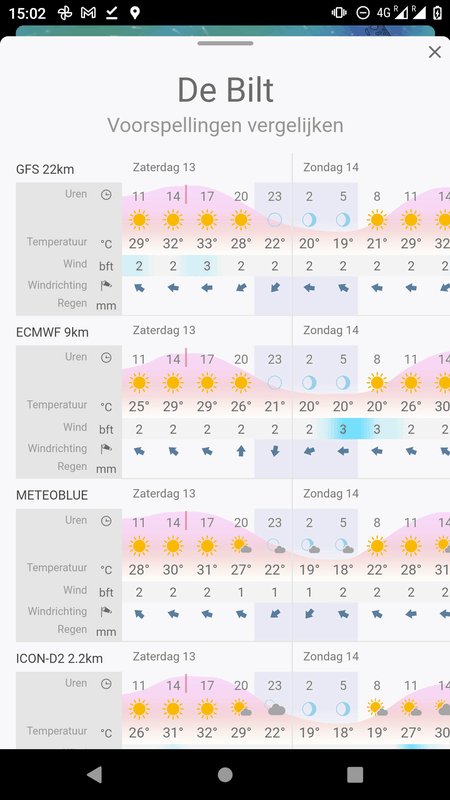The width and height of the screenshot is (450, 800).
Task: Tap the Android home navigation button
Action: [x=225, y=774]
